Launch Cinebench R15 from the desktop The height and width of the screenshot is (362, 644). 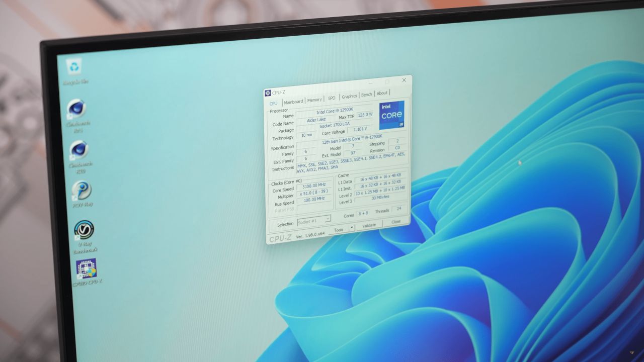(76, 115)
